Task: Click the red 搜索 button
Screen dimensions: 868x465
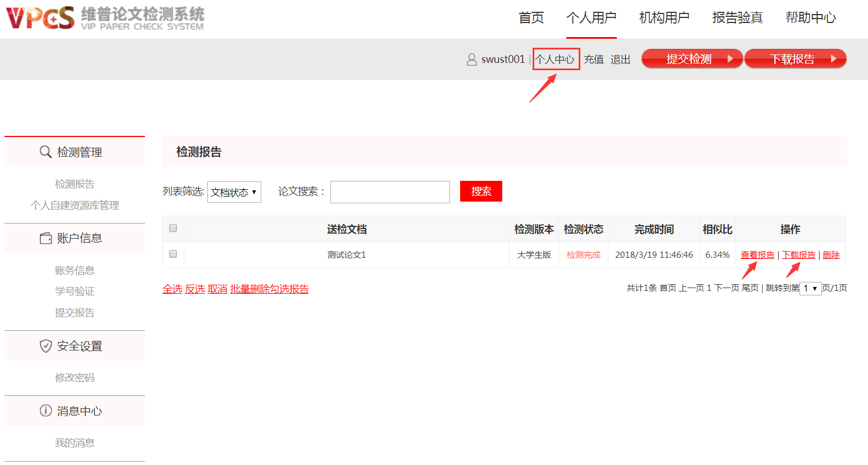Action: point(481,191)
